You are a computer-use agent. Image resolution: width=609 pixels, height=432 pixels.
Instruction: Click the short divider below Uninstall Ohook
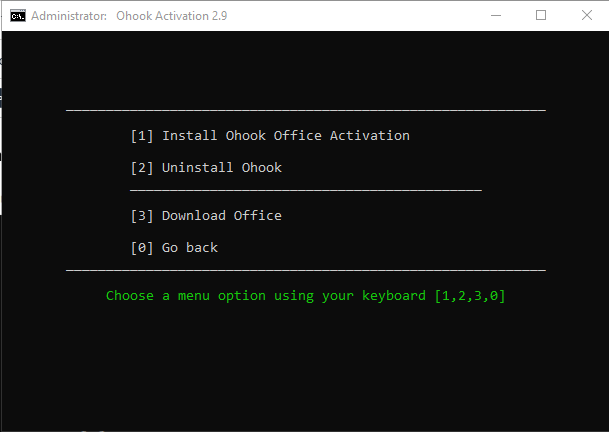click(305, 189)
